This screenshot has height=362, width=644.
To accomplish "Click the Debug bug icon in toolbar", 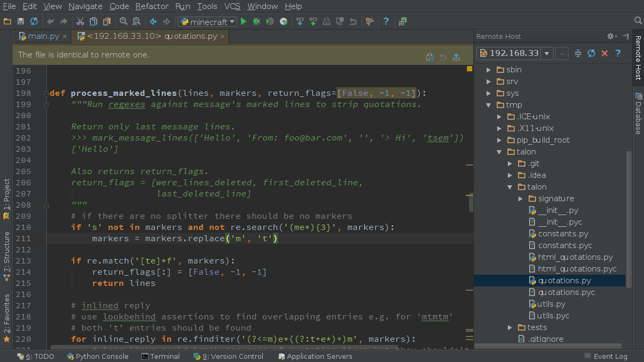I will click(257, 22).
